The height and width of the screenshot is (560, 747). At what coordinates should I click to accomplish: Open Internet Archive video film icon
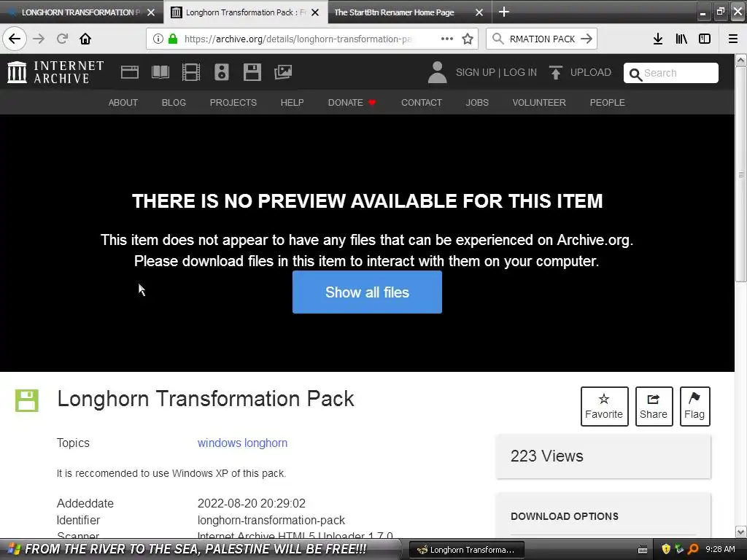pos(191,72)
